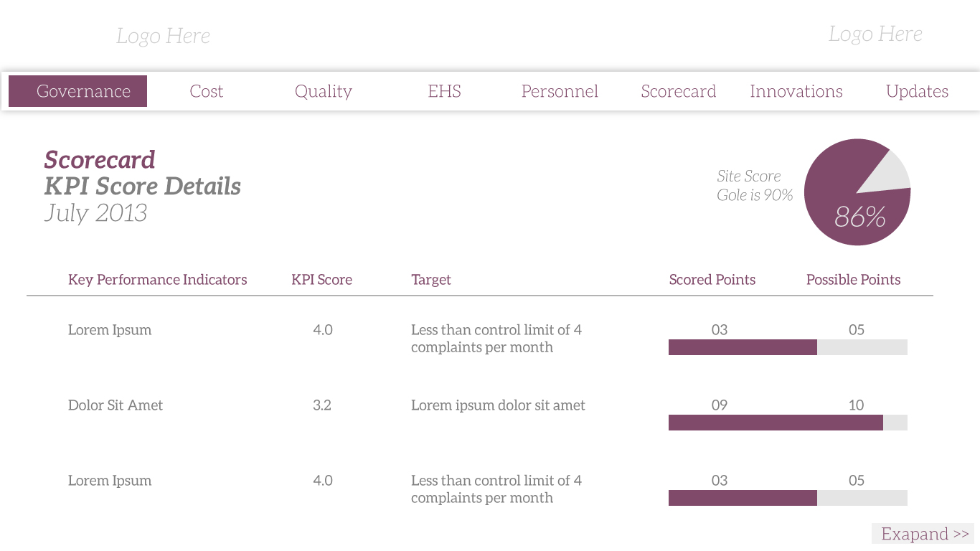980x551 pixels.
Task: Select the Innovations tab
Action: coord(796,91)
